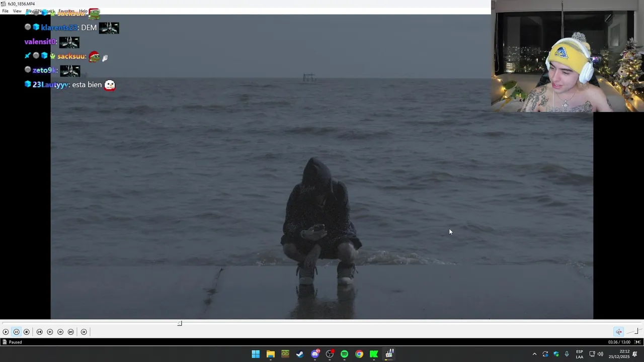Open the Windows Start menu
644x362 pixels.
click(x=256, y=354)
